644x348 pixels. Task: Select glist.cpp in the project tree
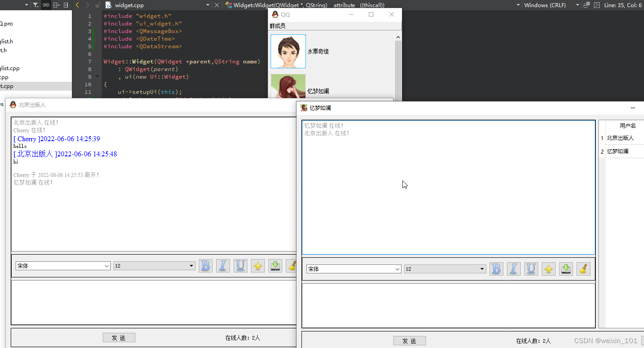[x=10, y=68]
